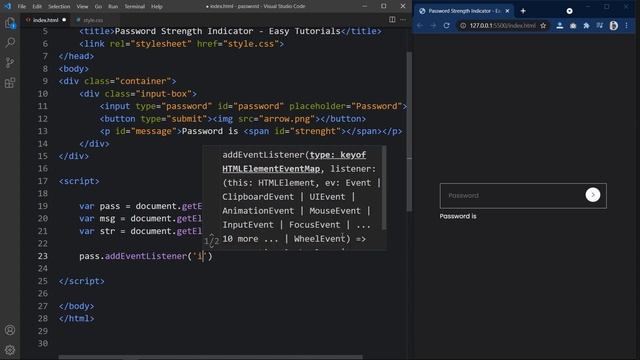640x360 pixels.
Task: Click 'style.css' href on line 6
Action: coord(251,44)
